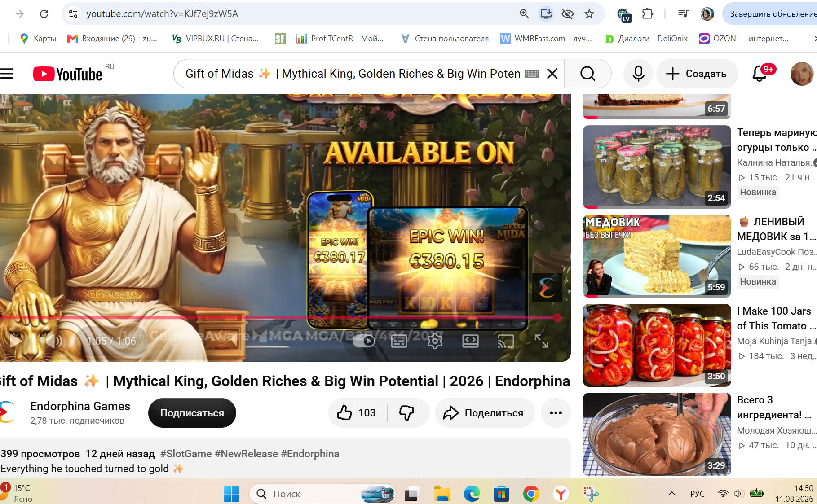Click the search magnifier button
This screenshot has width=817, height=504.
587,74
